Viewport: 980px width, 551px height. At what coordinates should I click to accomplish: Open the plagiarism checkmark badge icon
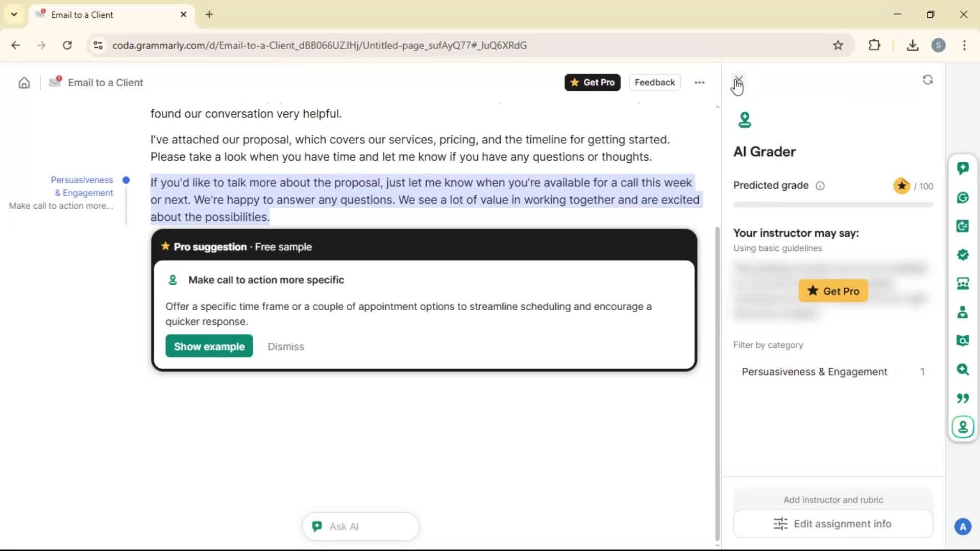pyautogui.click(x=963, y=255)
